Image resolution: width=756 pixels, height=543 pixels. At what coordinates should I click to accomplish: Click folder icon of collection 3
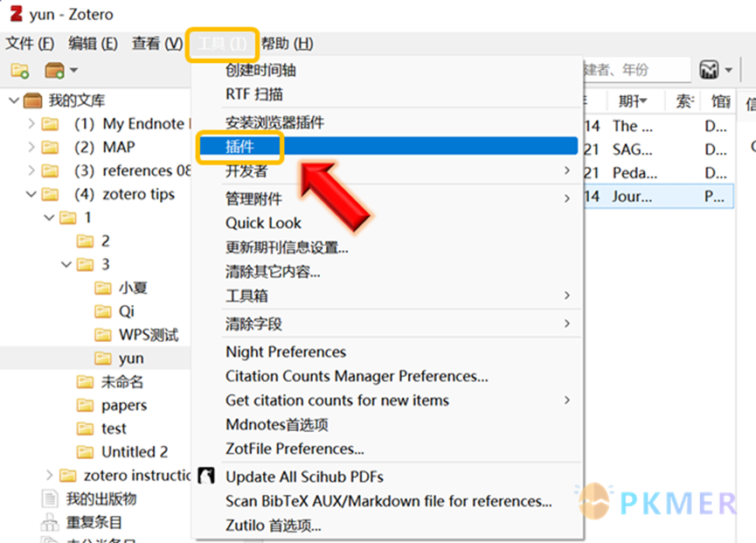coord(85,265)
